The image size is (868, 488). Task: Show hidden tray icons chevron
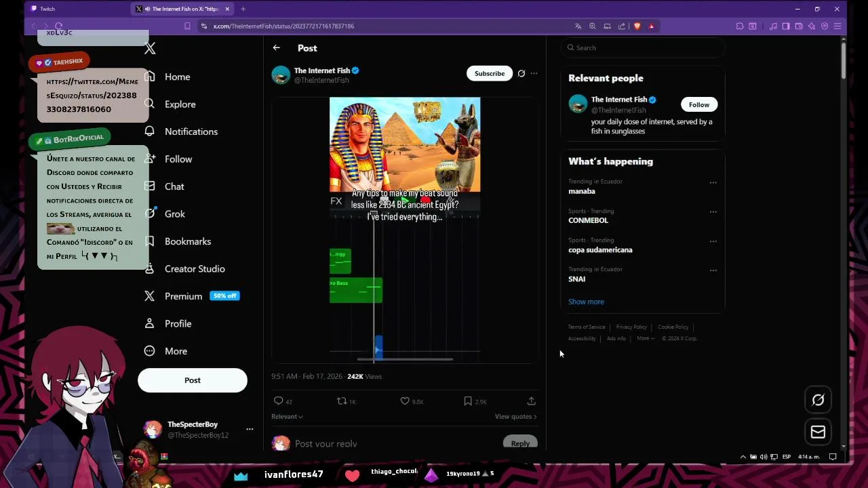tap(743, 457)
